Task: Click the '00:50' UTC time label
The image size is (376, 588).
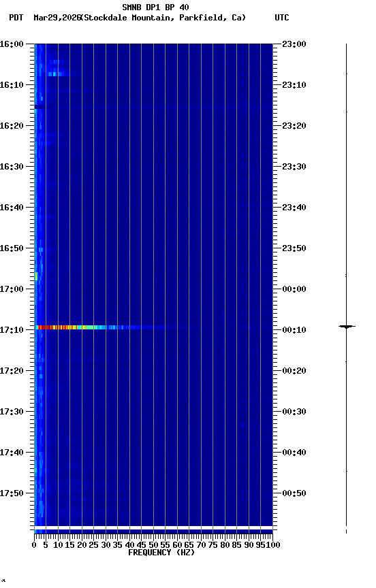Action: (294, 494)
